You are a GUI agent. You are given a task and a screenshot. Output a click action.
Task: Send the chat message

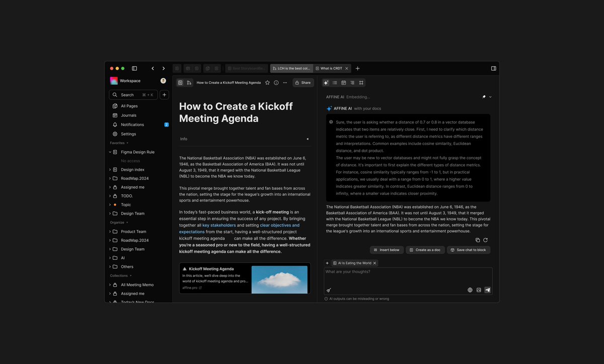(487, 290)
